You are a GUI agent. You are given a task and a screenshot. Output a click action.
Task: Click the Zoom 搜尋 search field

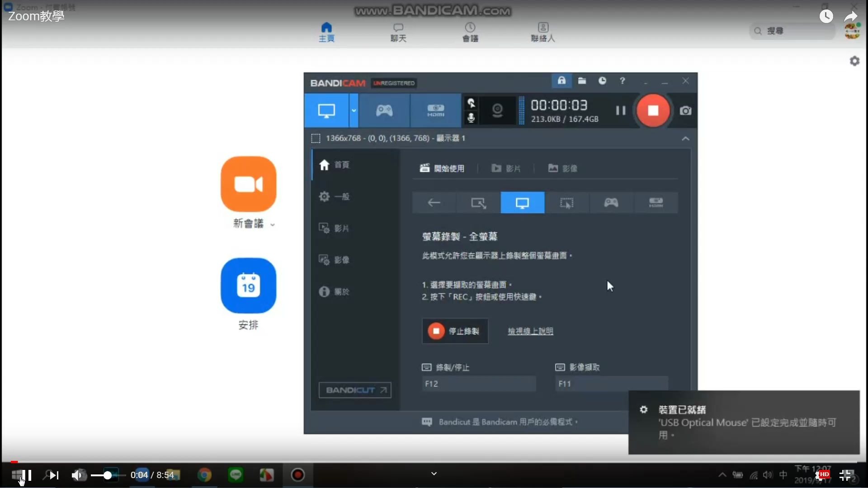(792, 31)
